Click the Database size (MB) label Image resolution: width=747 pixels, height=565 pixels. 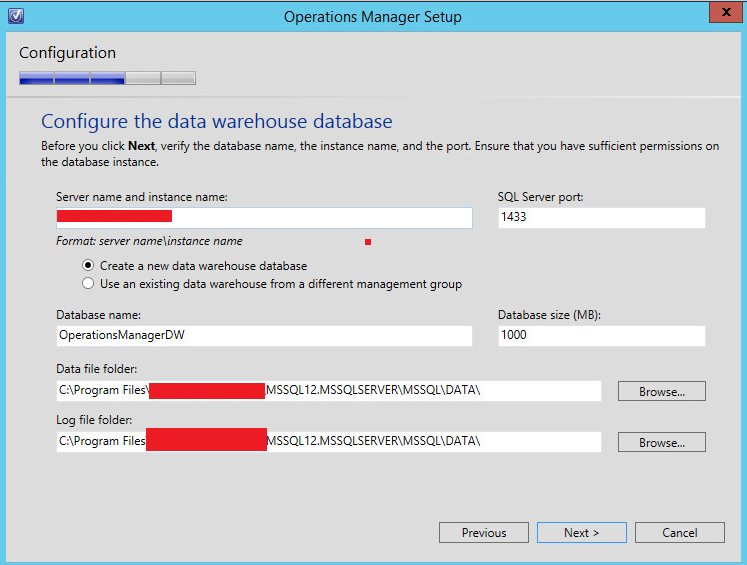click(x=549, y=315)
